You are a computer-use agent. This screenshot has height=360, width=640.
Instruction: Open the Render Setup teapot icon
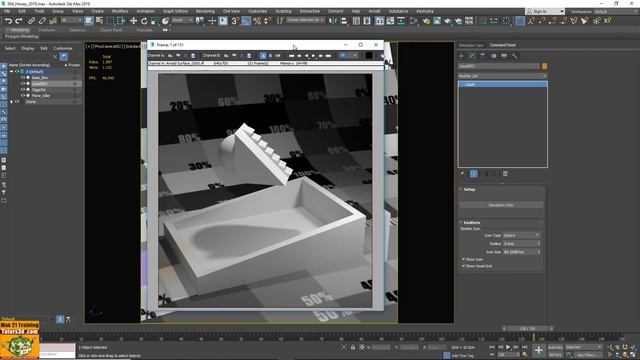click(427, 20)
